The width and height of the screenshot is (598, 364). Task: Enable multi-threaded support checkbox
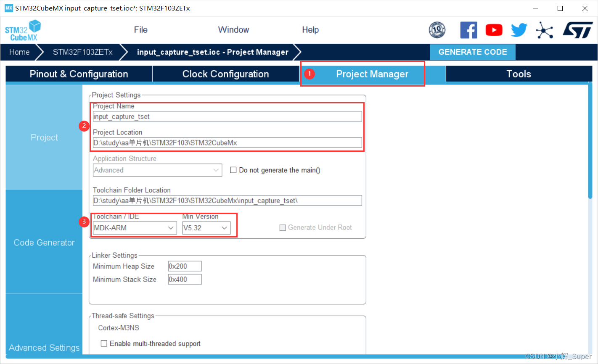coord(104,343)
